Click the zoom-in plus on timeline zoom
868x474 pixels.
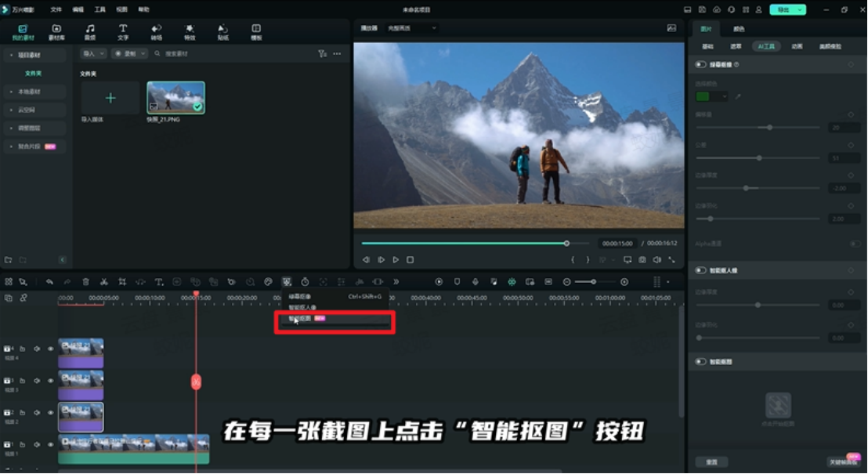(624, 282)
